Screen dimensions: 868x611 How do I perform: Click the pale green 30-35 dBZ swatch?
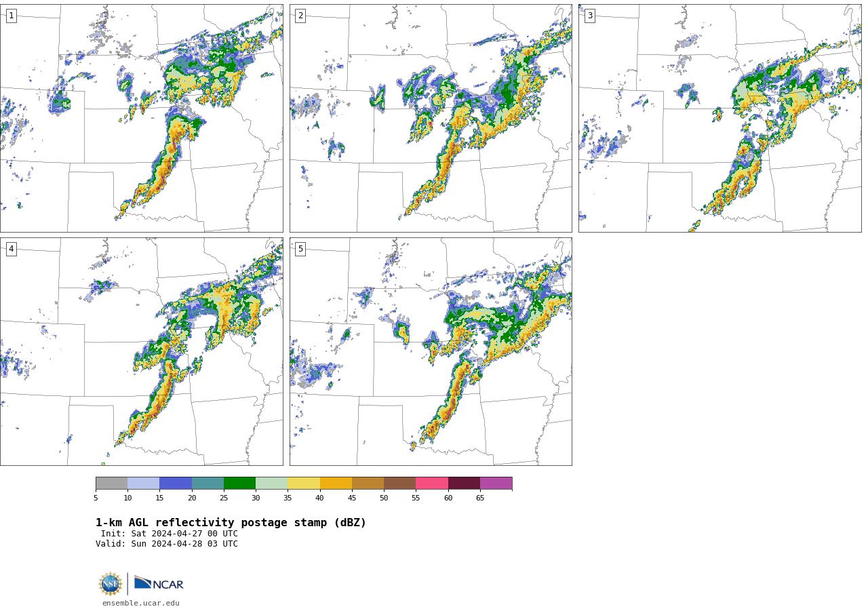271,483
